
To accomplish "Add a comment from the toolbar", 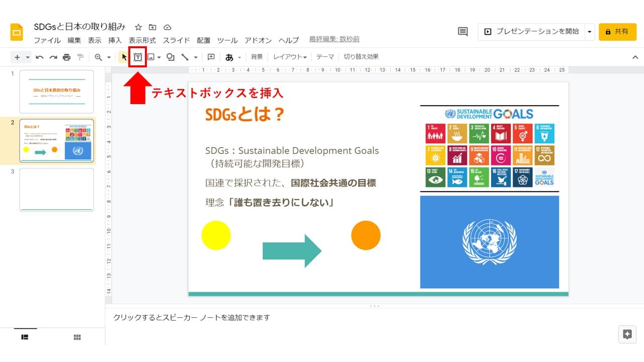I will coord(211,57).
